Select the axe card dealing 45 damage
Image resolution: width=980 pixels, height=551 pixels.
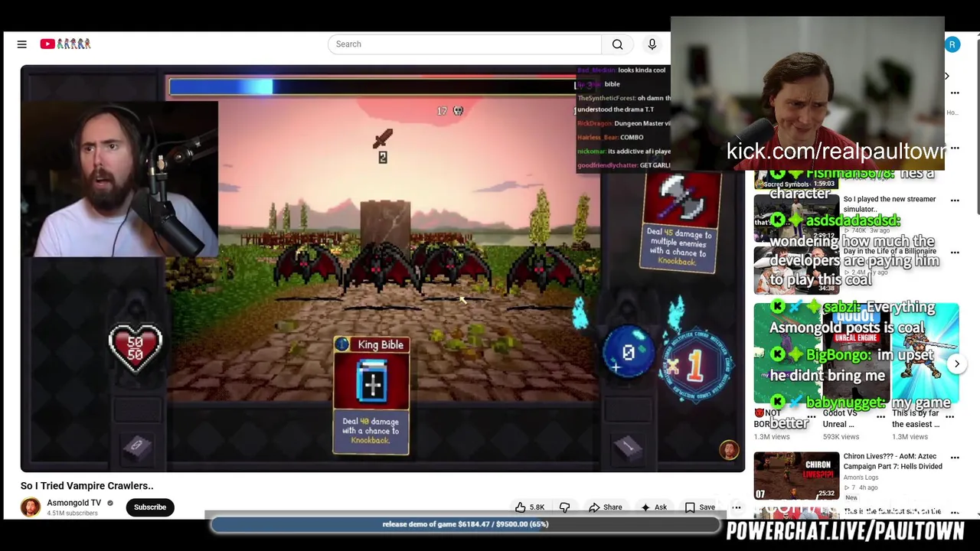(x=680, y=223)
